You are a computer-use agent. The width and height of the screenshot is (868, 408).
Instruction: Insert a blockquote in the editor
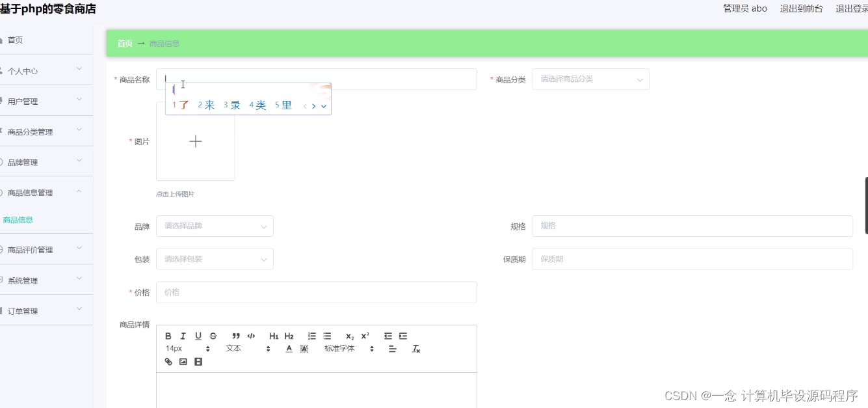[236, 336]
